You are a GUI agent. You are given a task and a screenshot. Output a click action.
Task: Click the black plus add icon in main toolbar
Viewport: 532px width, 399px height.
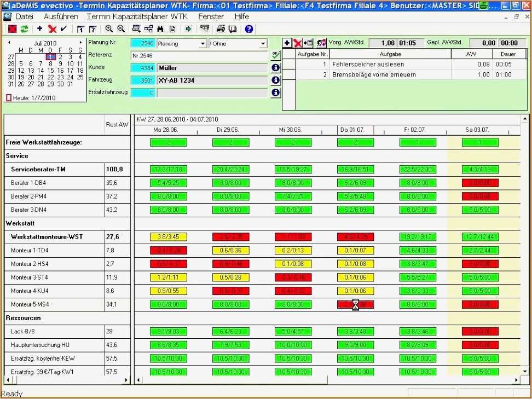click(x=40, y=29)
